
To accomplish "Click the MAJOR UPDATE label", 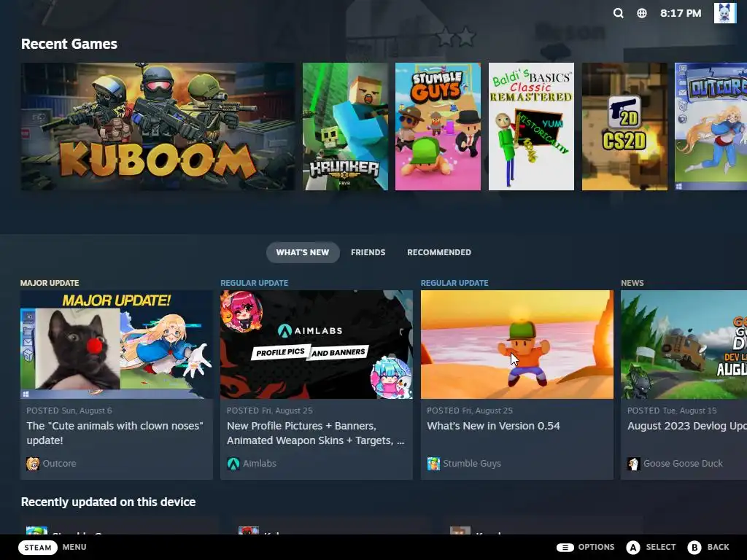I will [50, 283].
